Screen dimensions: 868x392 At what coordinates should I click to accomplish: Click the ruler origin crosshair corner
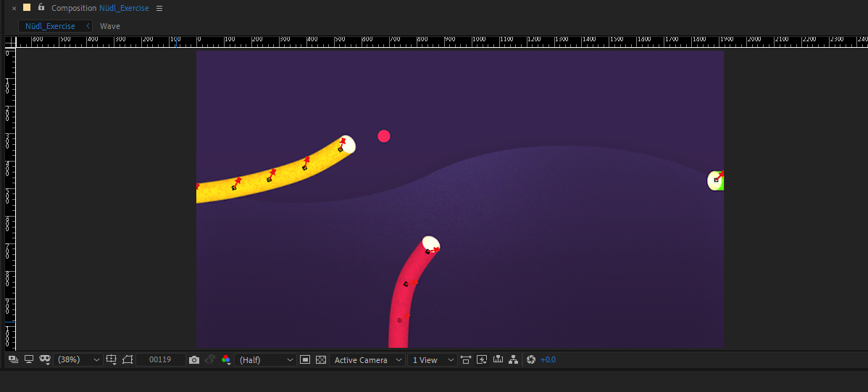10,42
